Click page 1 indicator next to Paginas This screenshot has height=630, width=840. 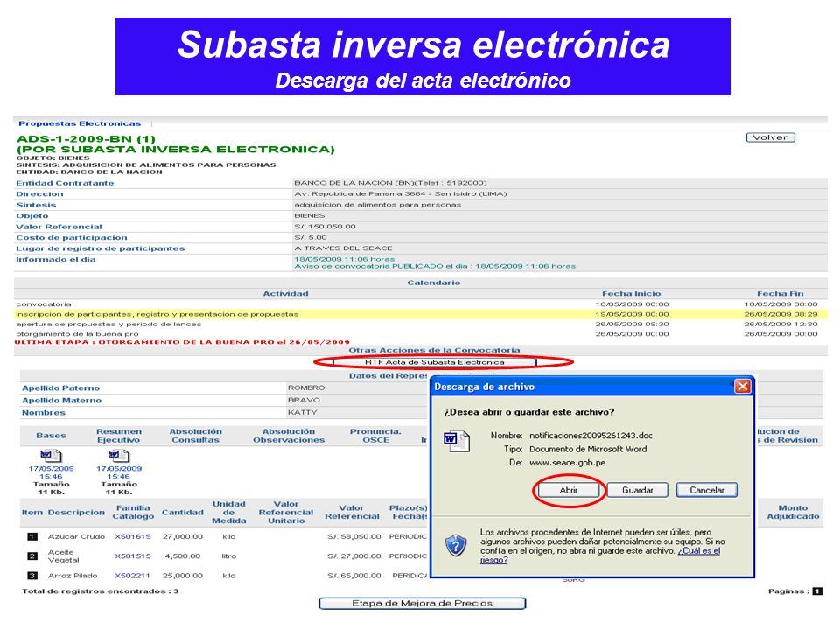817,591
